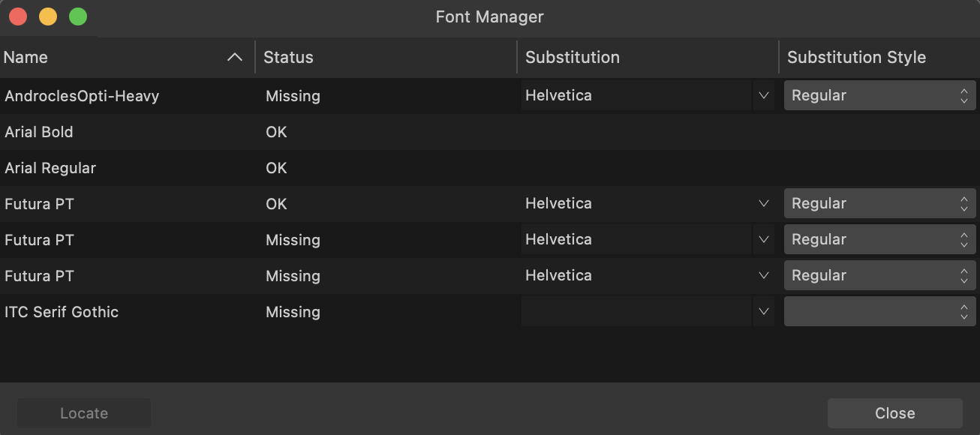Select the Arial Regular font row
Screen dimensions: 980x435
click(x=490, y=168)
